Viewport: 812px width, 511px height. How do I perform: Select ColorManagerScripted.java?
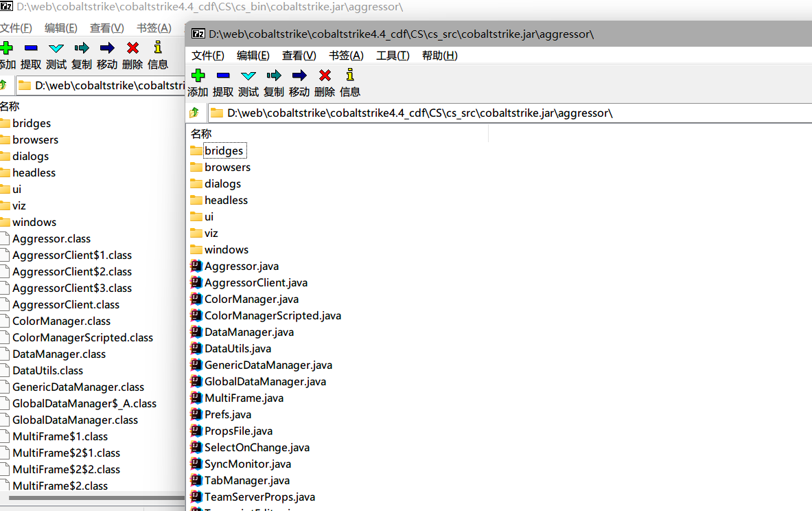point(266,316)
